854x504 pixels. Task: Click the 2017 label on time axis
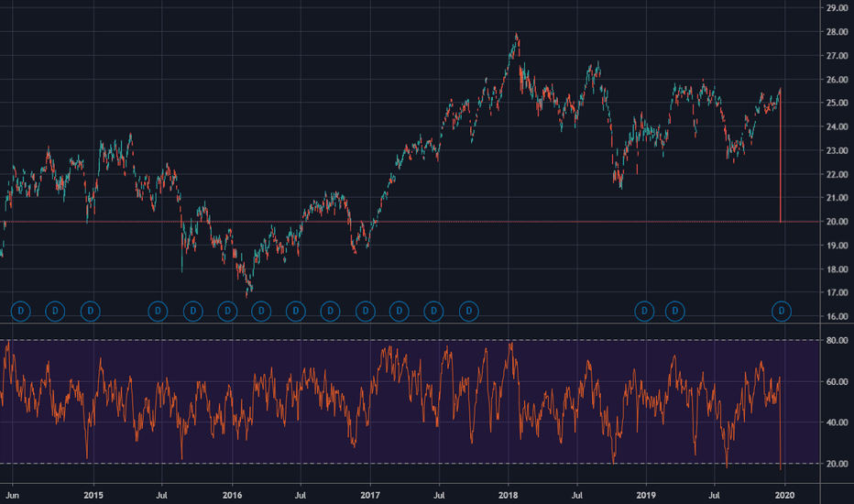coord(370,495)
